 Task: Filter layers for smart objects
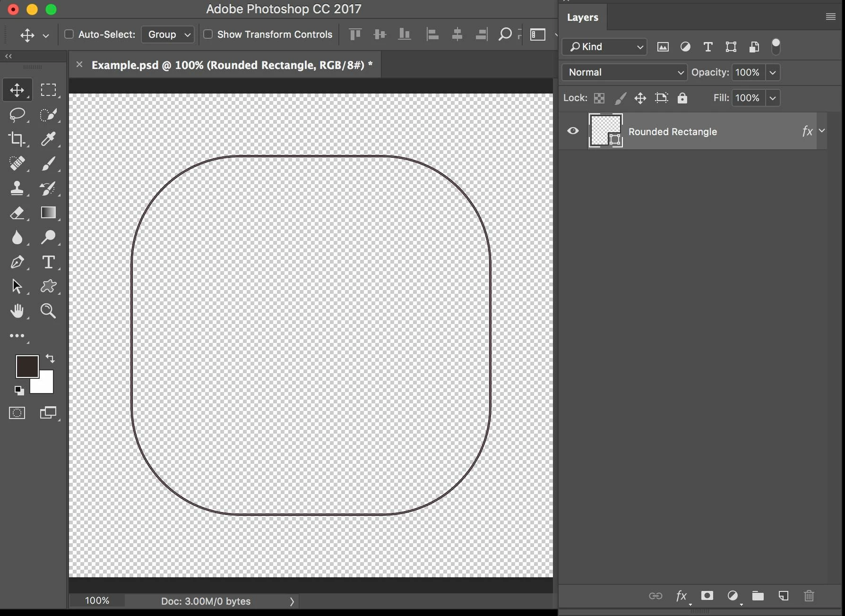[x=754, y=47]
